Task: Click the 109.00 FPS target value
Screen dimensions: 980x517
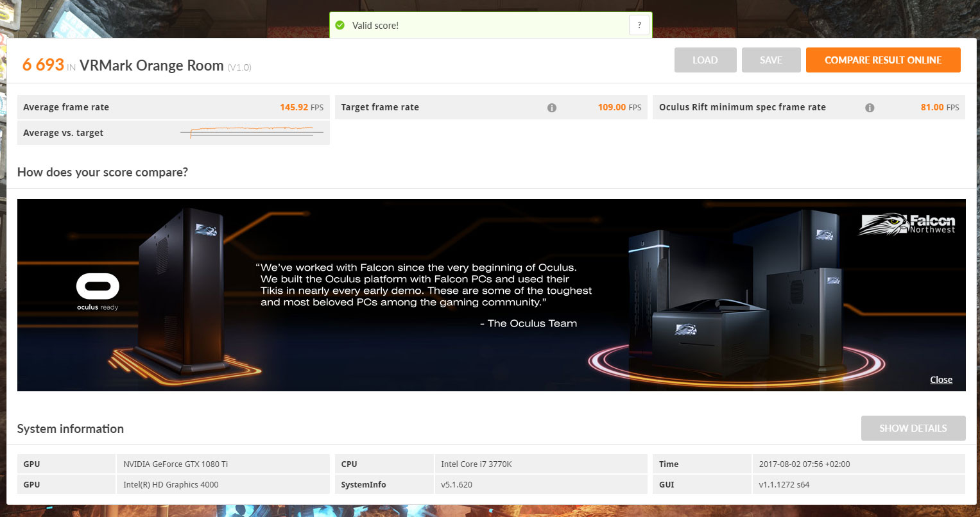Action: pyautogui.click(x=619, y=107)
